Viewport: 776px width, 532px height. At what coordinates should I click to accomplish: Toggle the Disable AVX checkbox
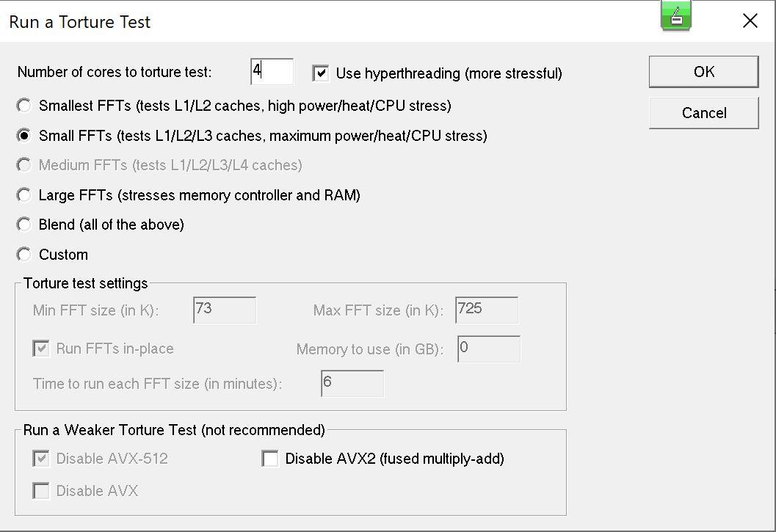[x=41, y=492]
